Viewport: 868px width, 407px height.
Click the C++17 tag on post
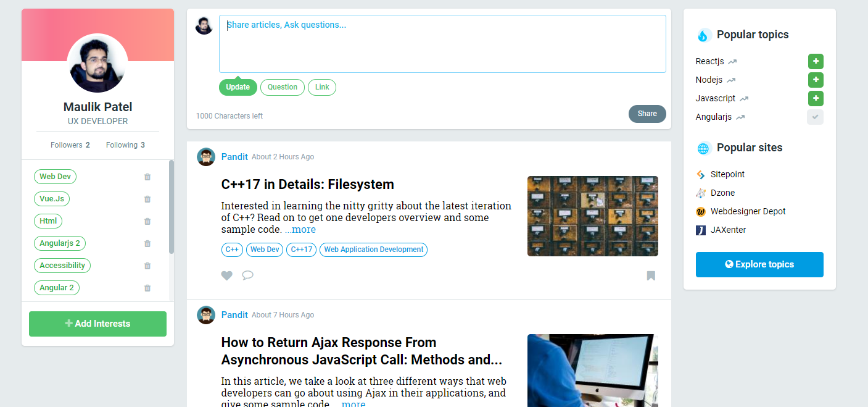pos(301,250)
